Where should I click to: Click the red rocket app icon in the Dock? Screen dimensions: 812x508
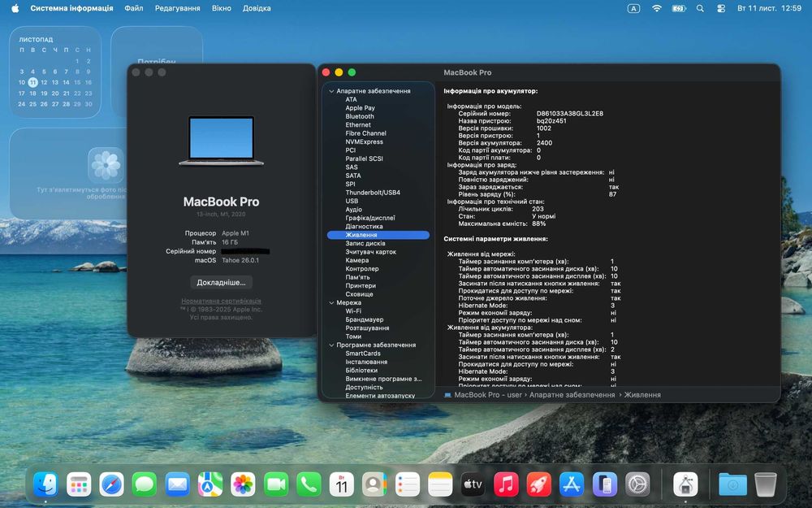pyautogui.click(x=538, y=484)
